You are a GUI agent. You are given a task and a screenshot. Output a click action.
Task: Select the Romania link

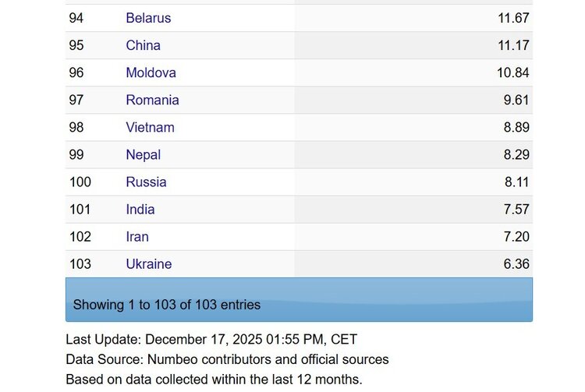click(x=152, y=100)
